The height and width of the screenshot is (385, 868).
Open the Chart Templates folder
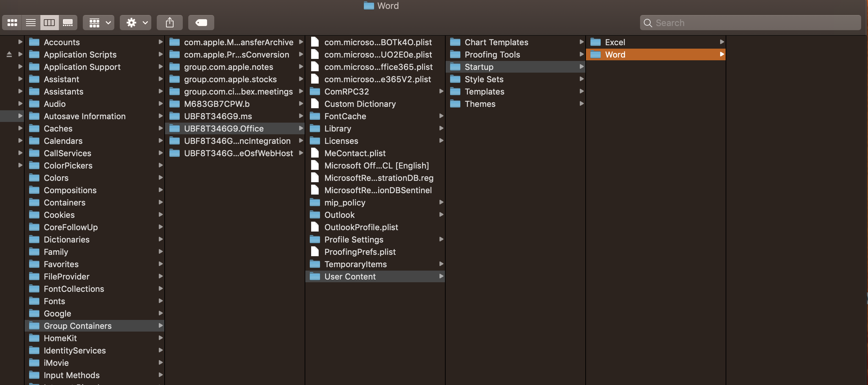515,42
